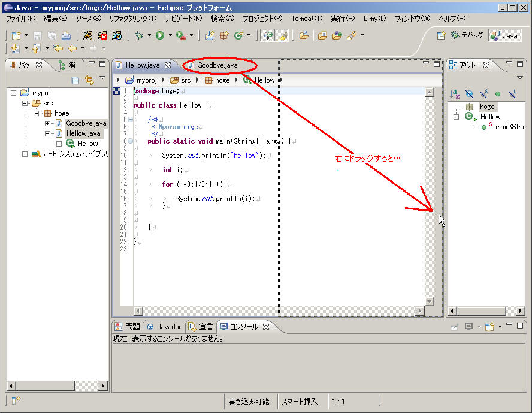Click the editor's vertical scrollbar down arrow
532x413 pixels.
click(429, 301)
